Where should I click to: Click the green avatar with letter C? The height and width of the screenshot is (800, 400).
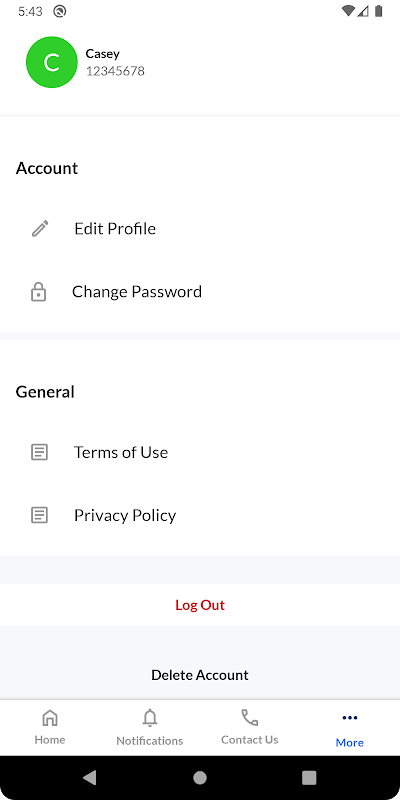[x=52, y=62]
